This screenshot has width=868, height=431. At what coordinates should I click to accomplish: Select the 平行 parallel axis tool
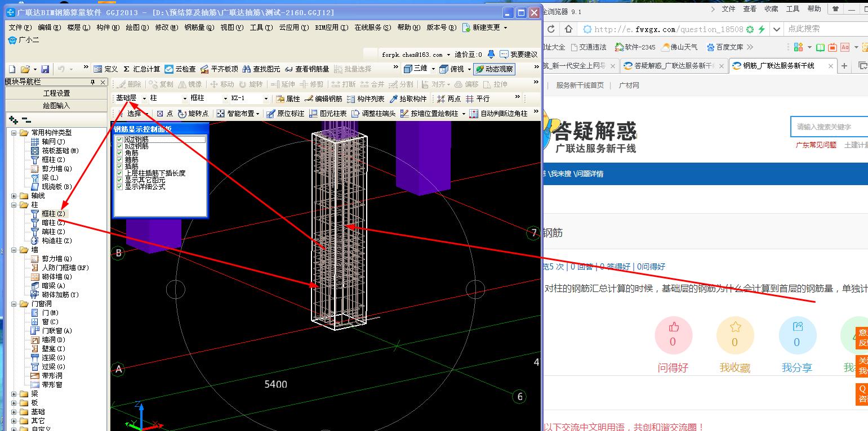click(x=478, y=98)
